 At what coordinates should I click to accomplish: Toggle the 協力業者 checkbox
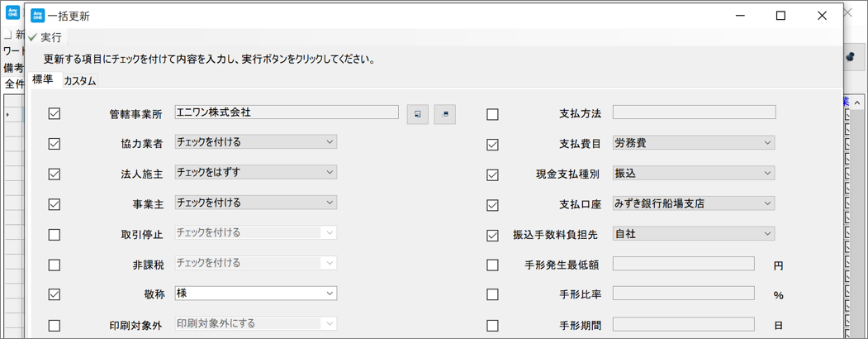click(55, 144)
